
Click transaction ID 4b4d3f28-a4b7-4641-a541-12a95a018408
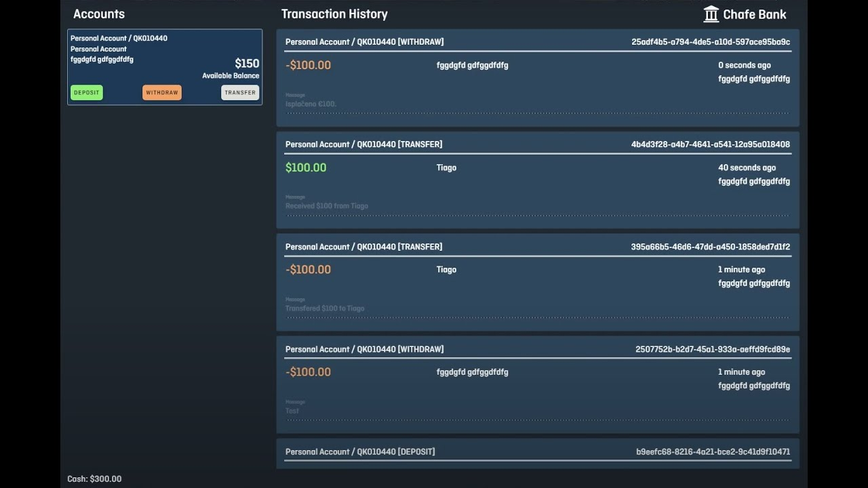pyautogui.click(x=711, y=144)
